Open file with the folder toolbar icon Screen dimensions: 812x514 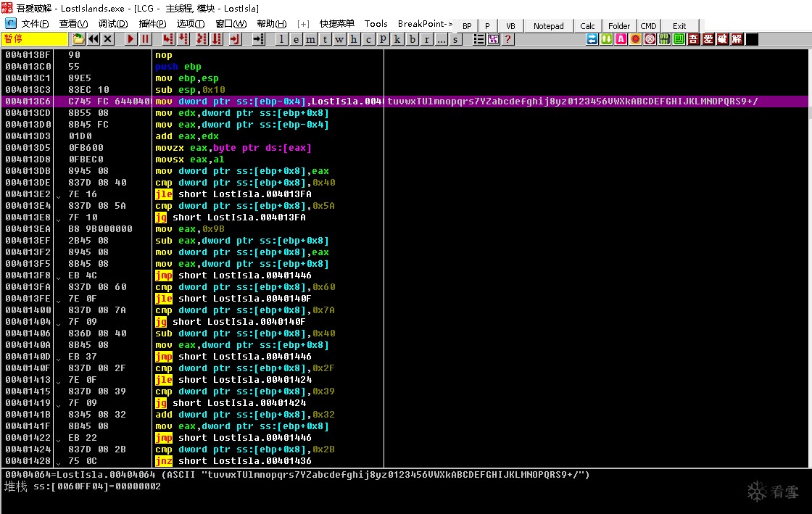point(78,39)
